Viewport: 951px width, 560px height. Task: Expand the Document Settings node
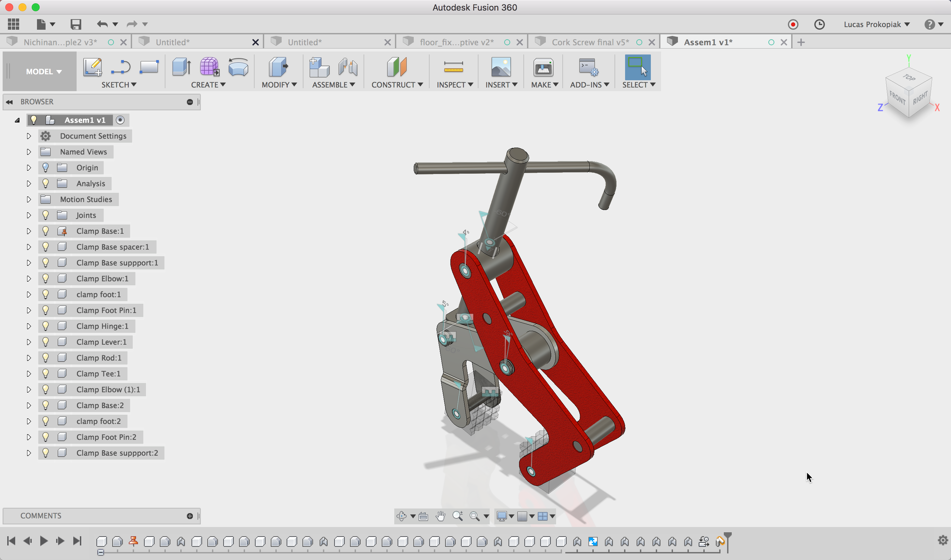[29, 136]
